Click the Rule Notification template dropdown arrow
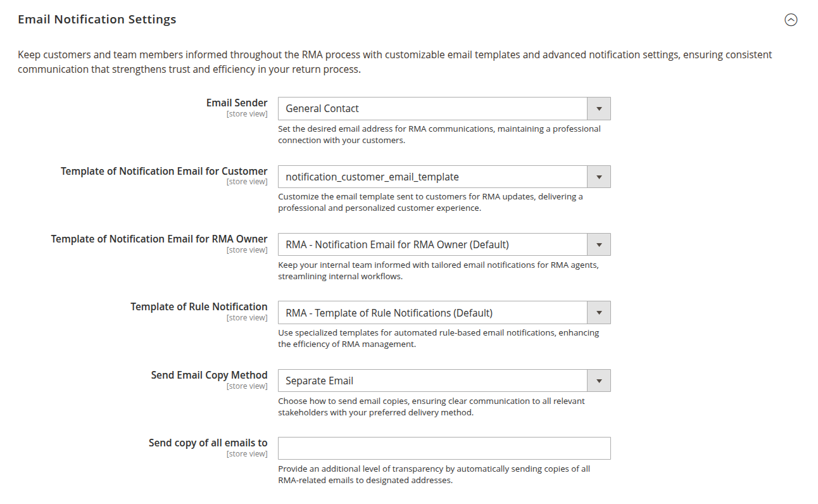Image resolution: width=818 pixels, height=504 pixels. coord(598,312)
